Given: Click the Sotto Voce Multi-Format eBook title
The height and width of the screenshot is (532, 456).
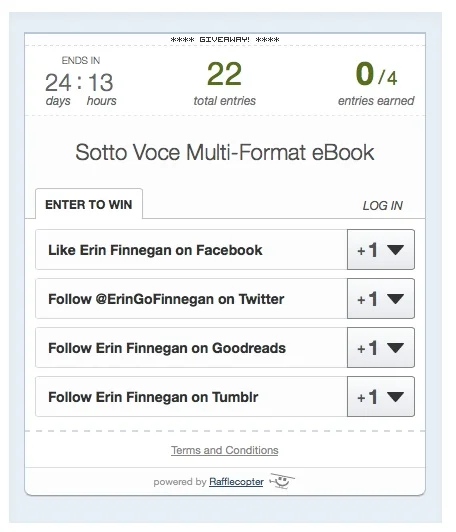Looking at the screenshot, I should click(225, 152).
